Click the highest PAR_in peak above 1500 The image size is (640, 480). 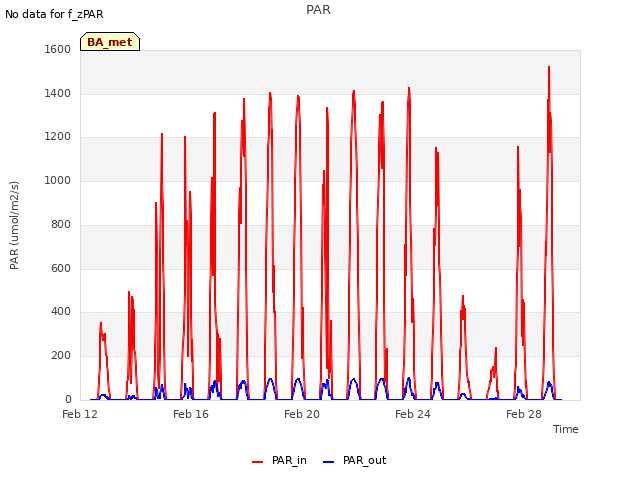pyautogui.click(x=549, y=67)
